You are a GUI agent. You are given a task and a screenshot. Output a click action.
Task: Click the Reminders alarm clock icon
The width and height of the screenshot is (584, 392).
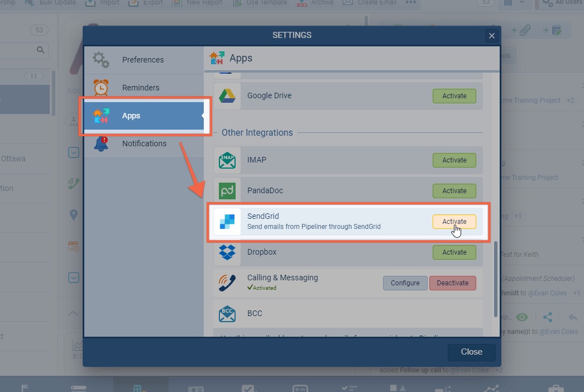coord(101,88)
